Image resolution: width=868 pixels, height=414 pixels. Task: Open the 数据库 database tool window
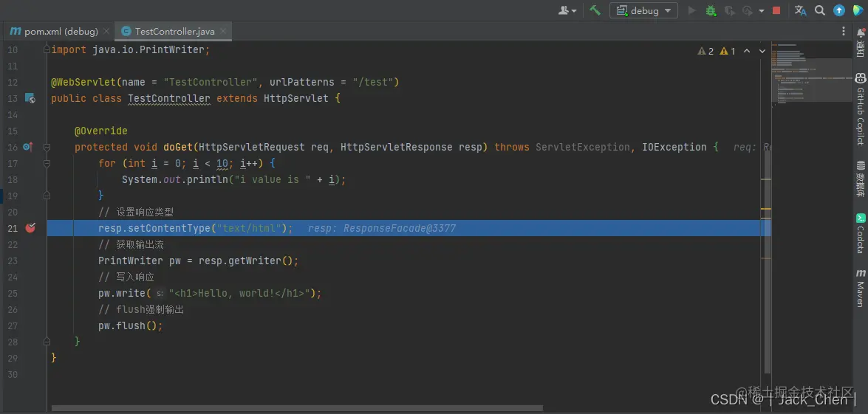click(x=861, y=179)
